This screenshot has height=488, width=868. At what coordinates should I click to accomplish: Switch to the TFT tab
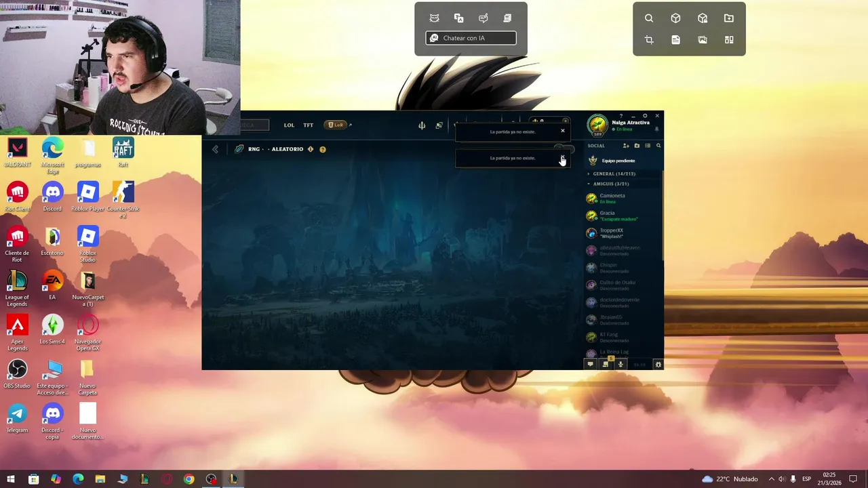[x=308, y=125]
